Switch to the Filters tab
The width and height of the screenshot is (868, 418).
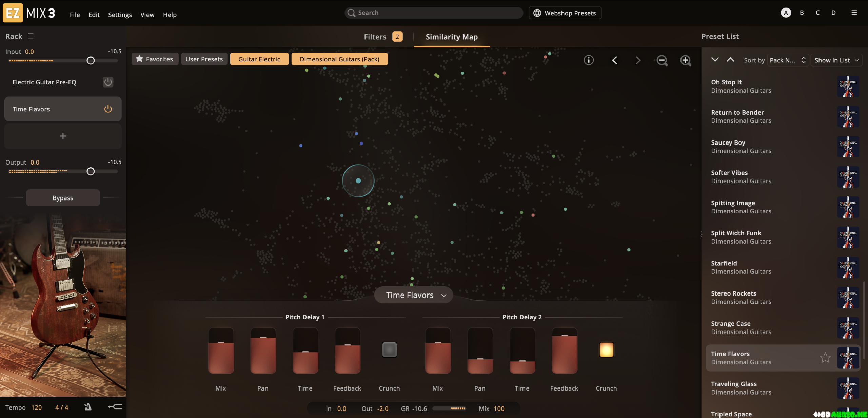coord(383,37)
